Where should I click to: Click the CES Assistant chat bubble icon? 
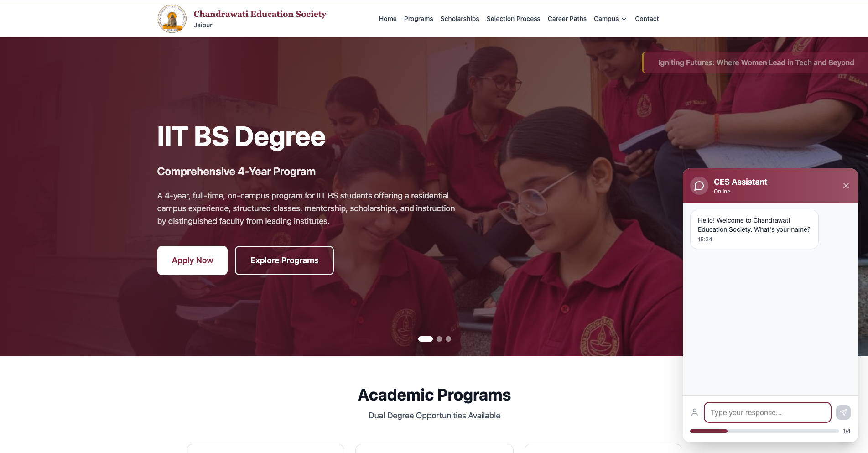click(x=699, y=186)
